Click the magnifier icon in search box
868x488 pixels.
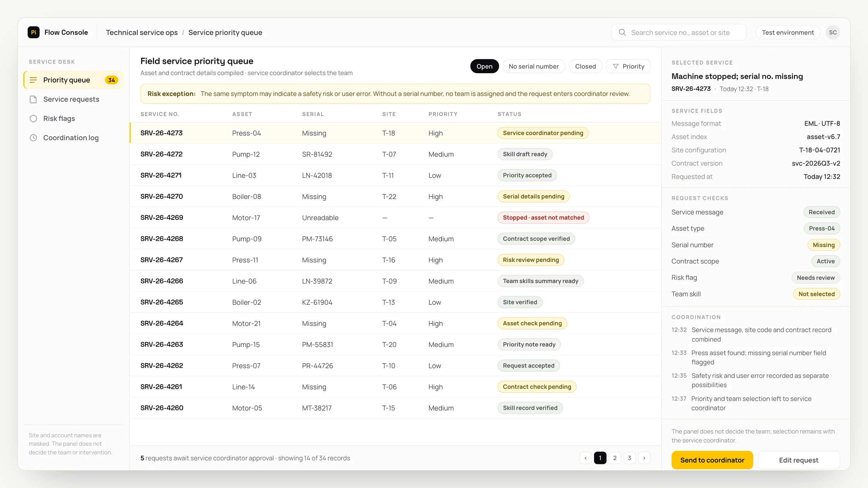click(x=622, y=33)
